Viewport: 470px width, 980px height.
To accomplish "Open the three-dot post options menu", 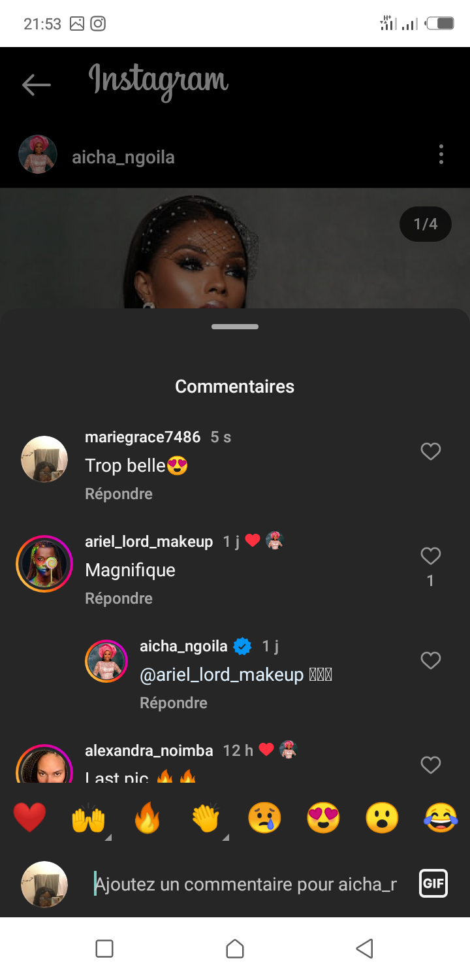I will click(x=441, y=155).
